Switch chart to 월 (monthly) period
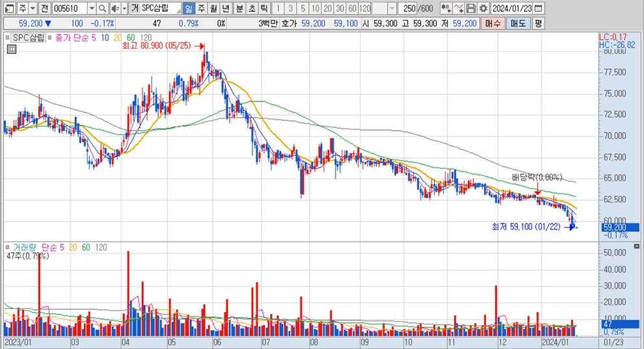The width and height of the screenshot is (644, 349). (x=213, y=8)
